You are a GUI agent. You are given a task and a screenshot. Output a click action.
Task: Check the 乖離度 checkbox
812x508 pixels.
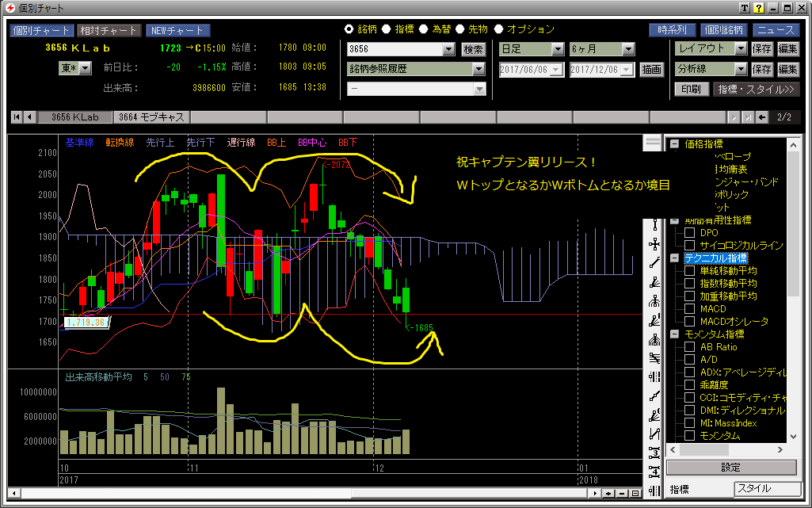pyautogui.click(x=690, y=384)
